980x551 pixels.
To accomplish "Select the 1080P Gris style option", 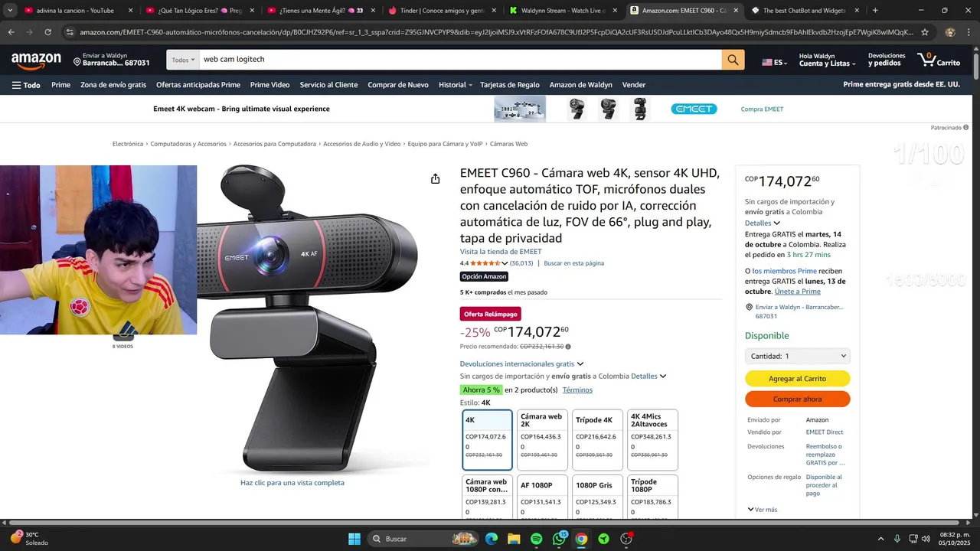I will (598, 496).
